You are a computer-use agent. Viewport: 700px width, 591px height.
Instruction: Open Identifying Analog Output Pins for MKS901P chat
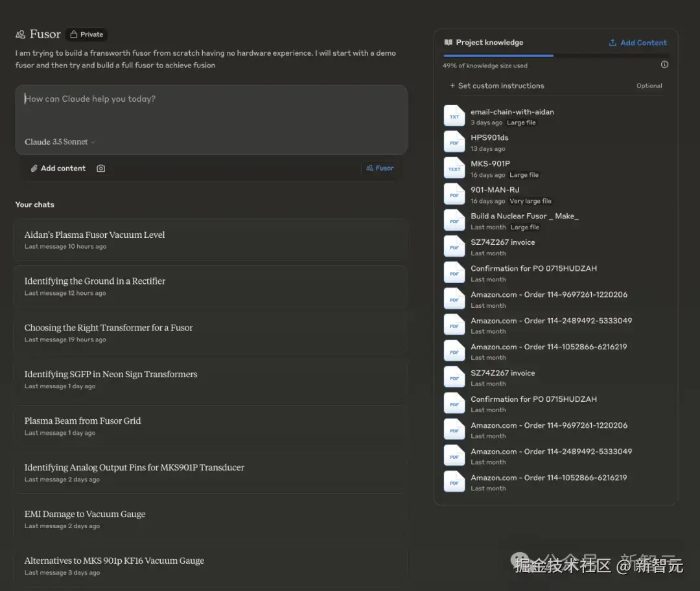click(211, 472)
